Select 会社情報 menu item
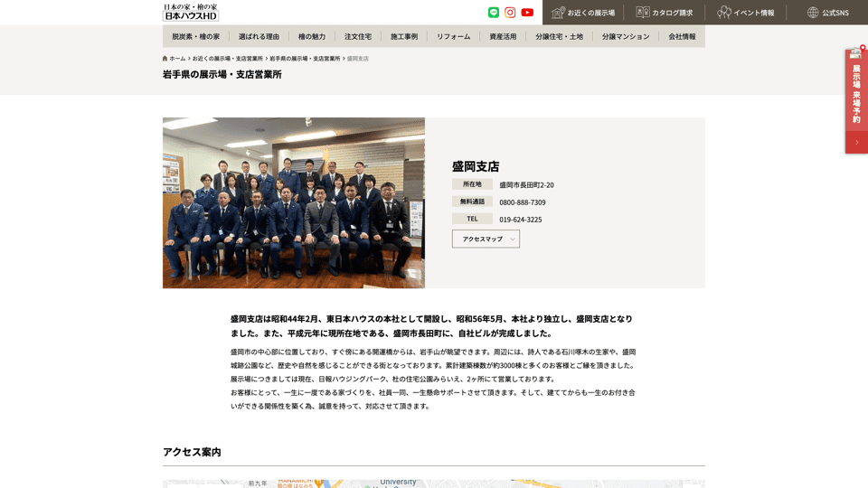The image size is (868, 488). coord(682,36)
